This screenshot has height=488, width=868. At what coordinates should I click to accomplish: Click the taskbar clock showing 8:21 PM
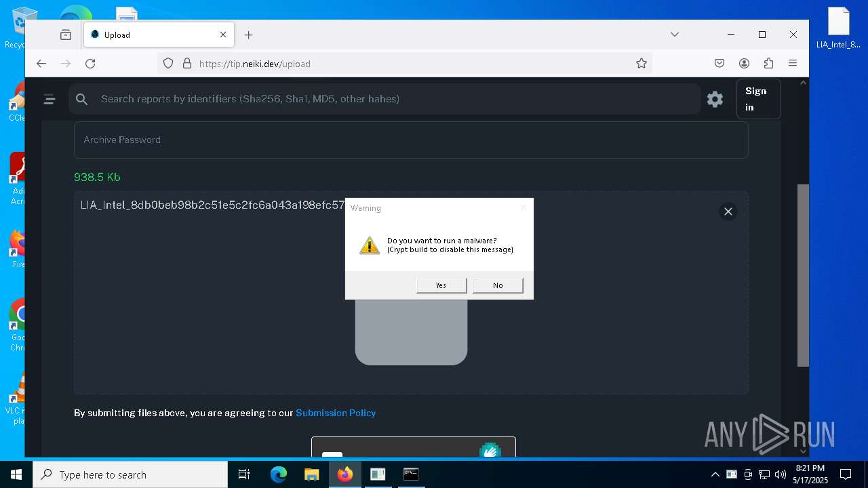pos(810,474)
